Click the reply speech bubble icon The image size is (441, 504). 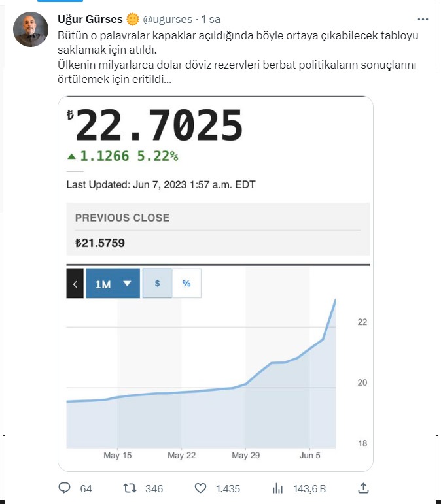point(64,488)
